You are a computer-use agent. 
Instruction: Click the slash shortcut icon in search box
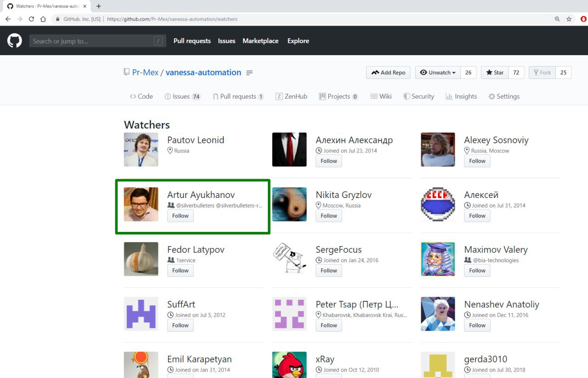[x=158, y=41]
